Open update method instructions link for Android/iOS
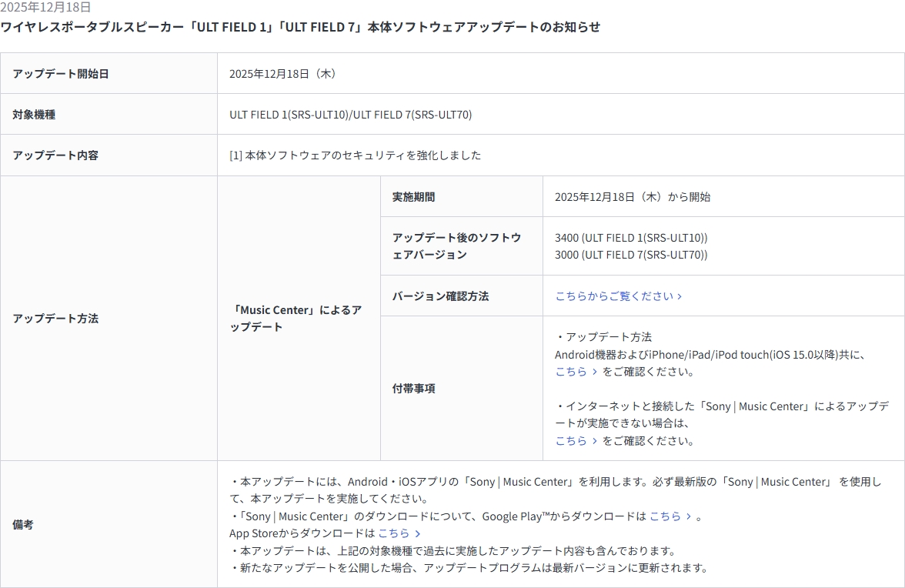 coord(576,372)
